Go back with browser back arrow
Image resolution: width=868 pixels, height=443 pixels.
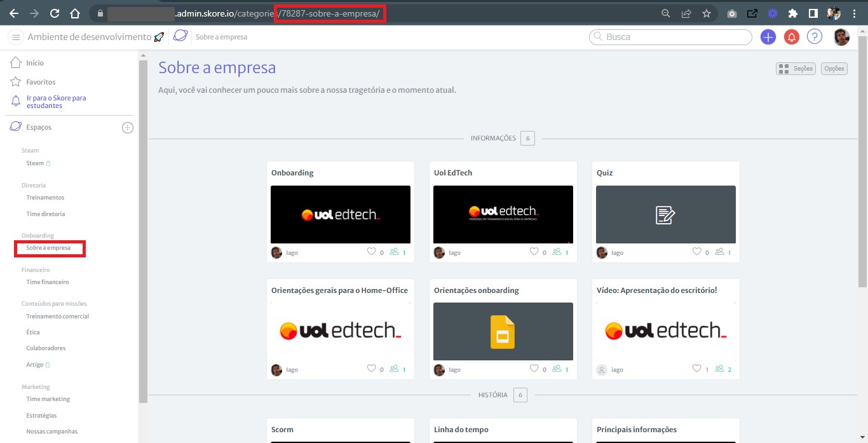[13, 13]
